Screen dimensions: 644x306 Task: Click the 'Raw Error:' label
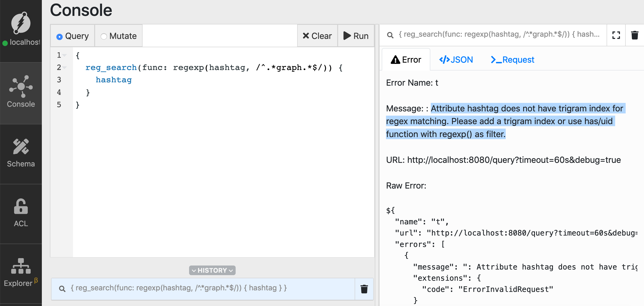[x=406, y=185]
